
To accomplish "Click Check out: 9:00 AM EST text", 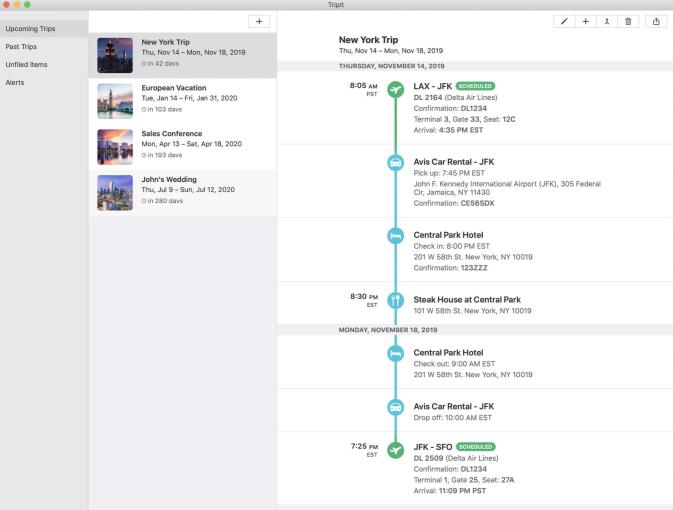I will [454, 364].
